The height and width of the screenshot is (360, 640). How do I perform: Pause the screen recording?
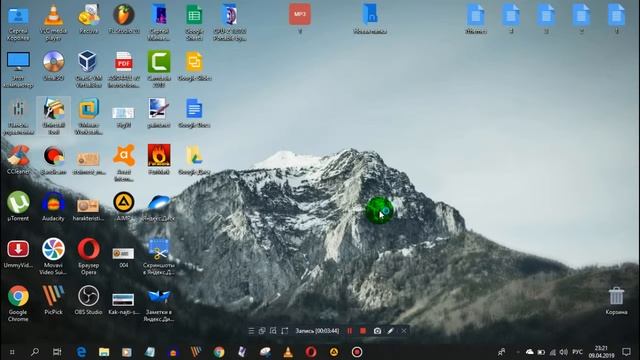tap(349, 331)
